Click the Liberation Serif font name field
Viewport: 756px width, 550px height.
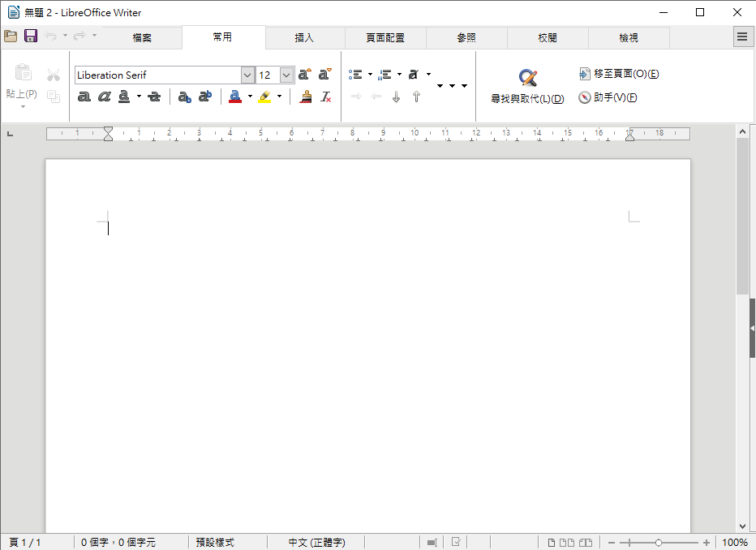click(x=158, y=75)
